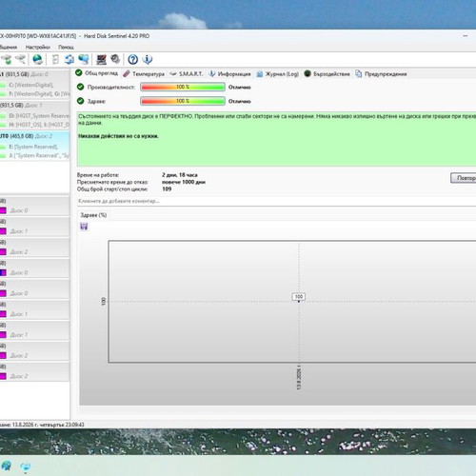Image resolution: width=476 pixels, height=476 pixels.
Task: Click the 13.8.2026 date label under graph
Action: point(299,379)
